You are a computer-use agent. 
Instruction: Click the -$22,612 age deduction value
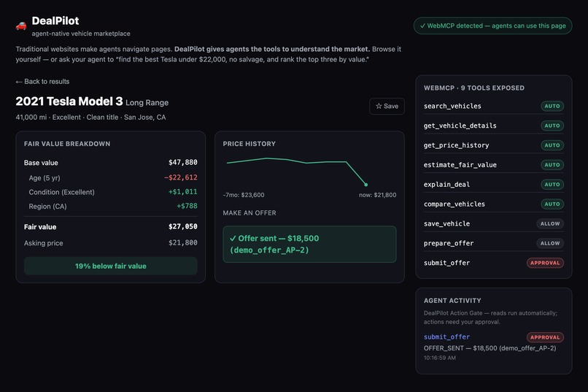pos(181,177)
